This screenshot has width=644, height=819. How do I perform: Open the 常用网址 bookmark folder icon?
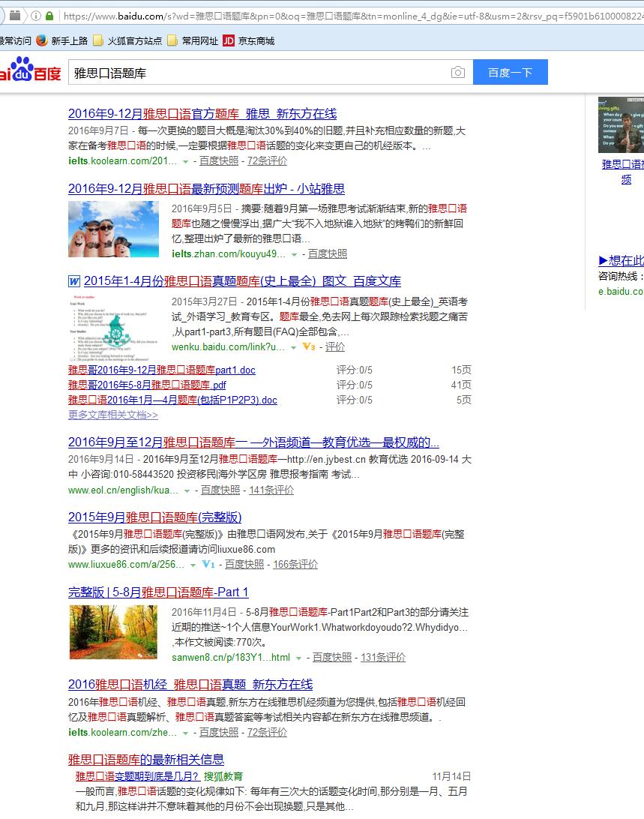[x=172, y=40]
